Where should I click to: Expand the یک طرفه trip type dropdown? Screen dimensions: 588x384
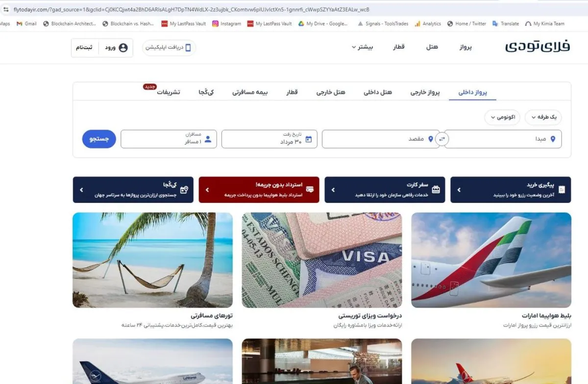coord(543,117)
